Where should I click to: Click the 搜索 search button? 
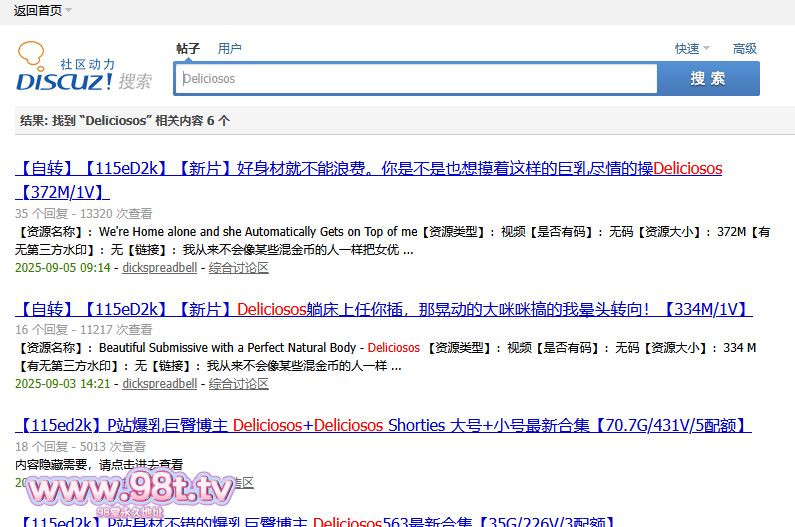[x=708, y=79]
